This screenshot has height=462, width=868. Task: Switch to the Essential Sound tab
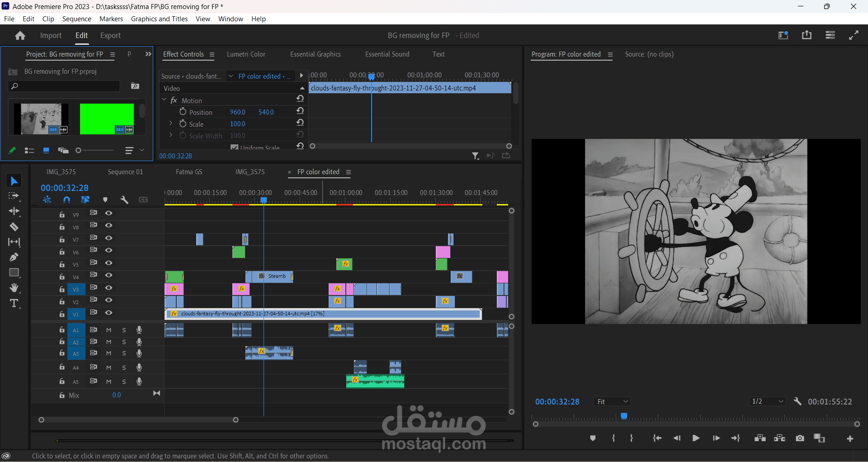pos(387,54)
